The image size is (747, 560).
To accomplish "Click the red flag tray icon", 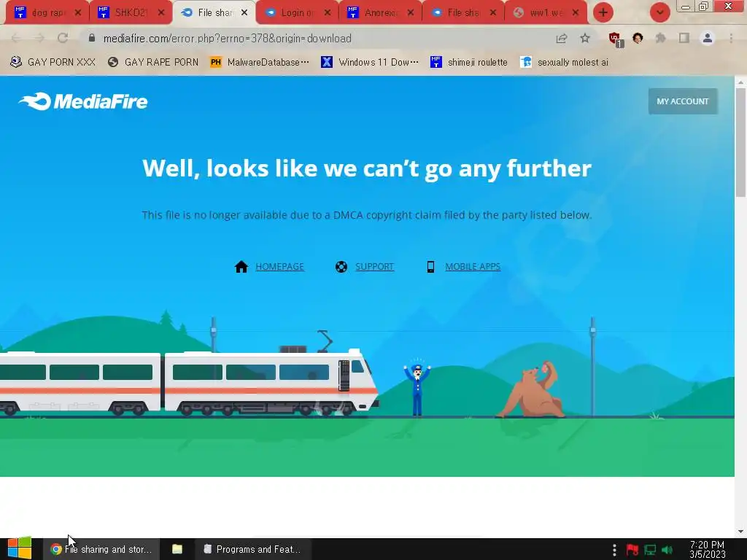I will pyautogui.click(x=632, y=550).
